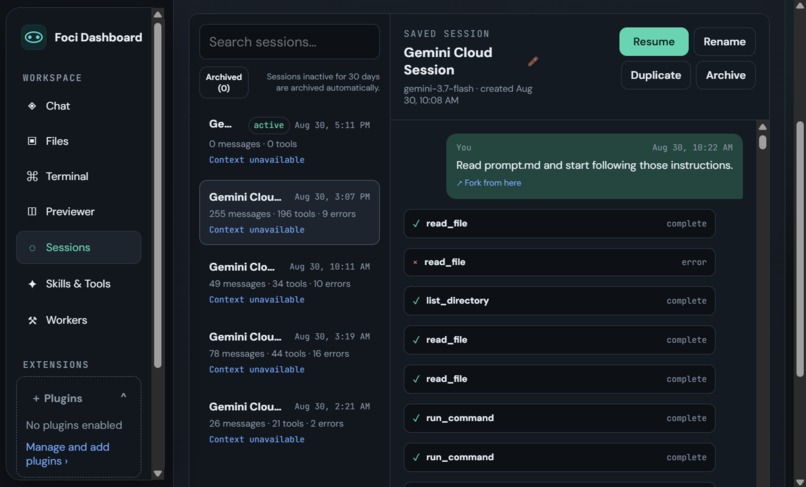The height and width of the screenshot is (487, 806).
Task: Collapse the Plugins section chevron
Action: pos(123,396)
